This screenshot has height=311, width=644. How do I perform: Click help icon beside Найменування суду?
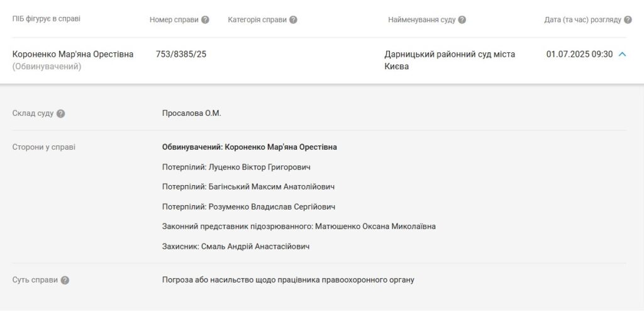pos(462,20)
